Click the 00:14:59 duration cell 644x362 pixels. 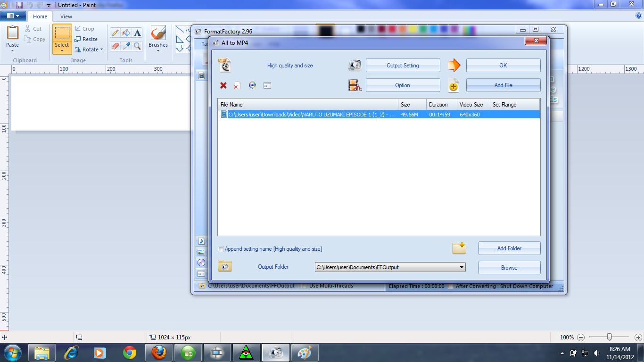click(x=439, y=115)
